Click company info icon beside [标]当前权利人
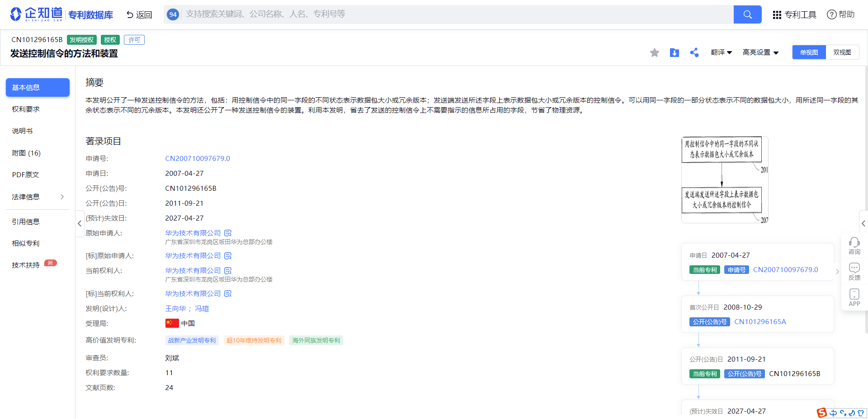The height and width of the screenshot is (419, 868). pos(228,293)
